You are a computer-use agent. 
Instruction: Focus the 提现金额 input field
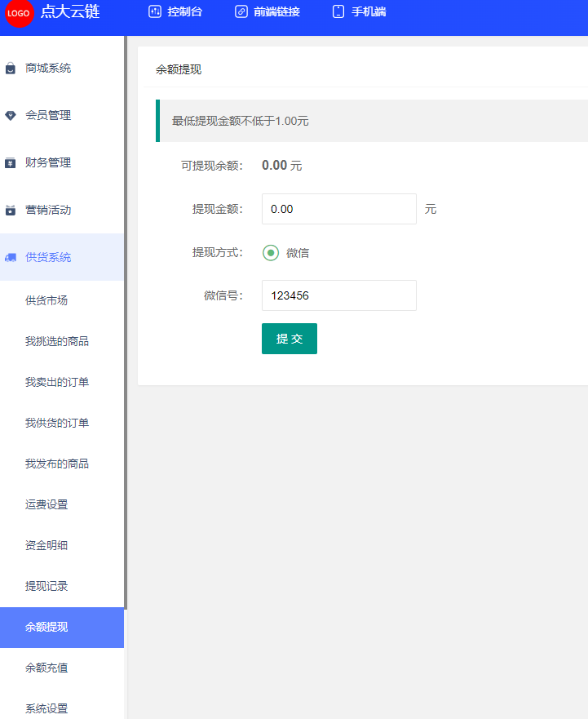(x=339, y=209)
